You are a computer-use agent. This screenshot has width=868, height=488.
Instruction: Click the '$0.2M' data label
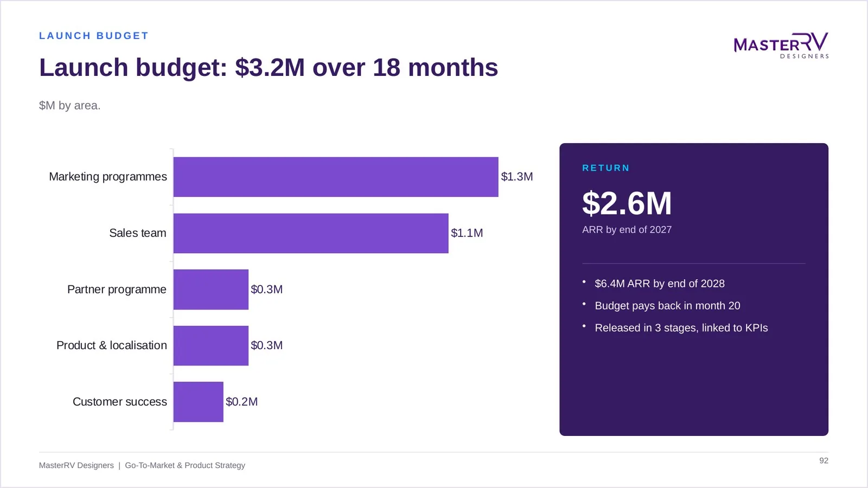242,402
